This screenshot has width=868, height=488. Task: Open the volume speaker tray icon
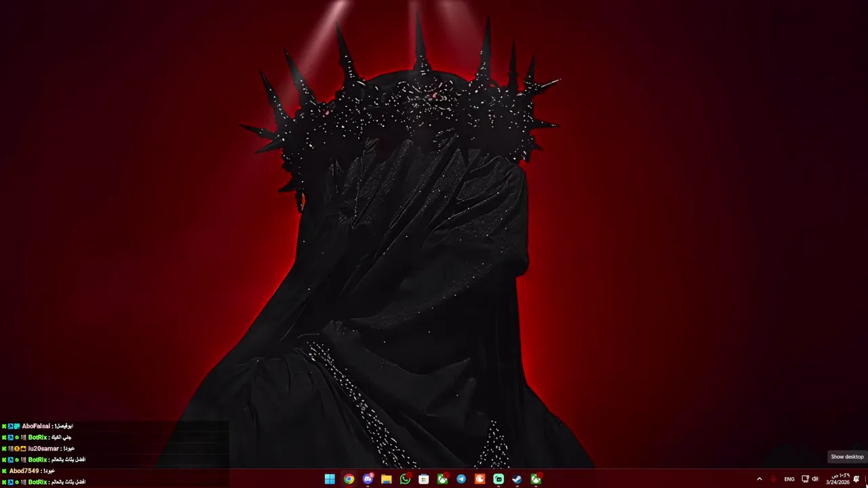click(x=815, y=479)
